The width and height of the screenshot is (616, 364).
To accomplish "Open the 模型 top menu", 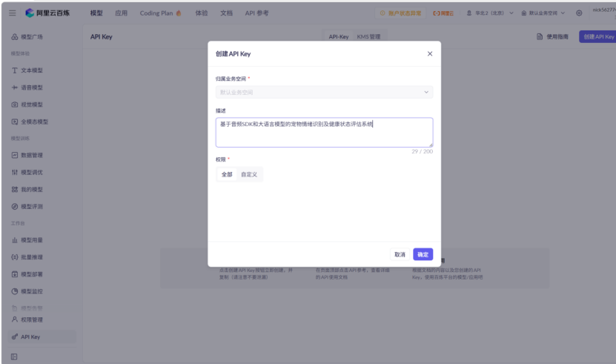I will pyautogui.click(x=96, y=13).
